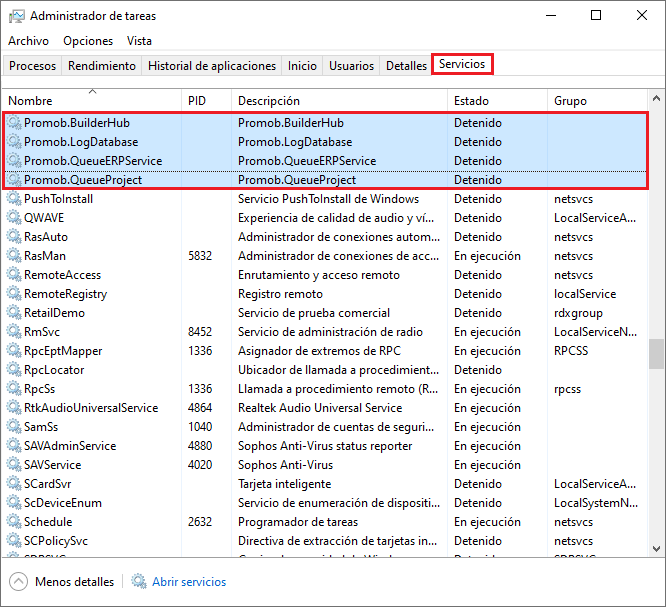Click the gear icon beside Promob.BuilderHub

[x=14, y=123]
